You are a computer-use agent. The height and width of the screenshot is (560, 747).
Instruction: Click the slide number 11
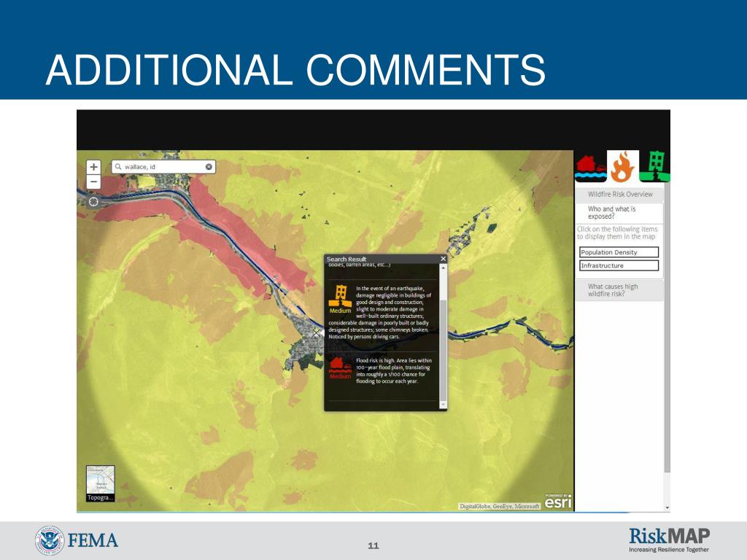[x=373, y=545]
